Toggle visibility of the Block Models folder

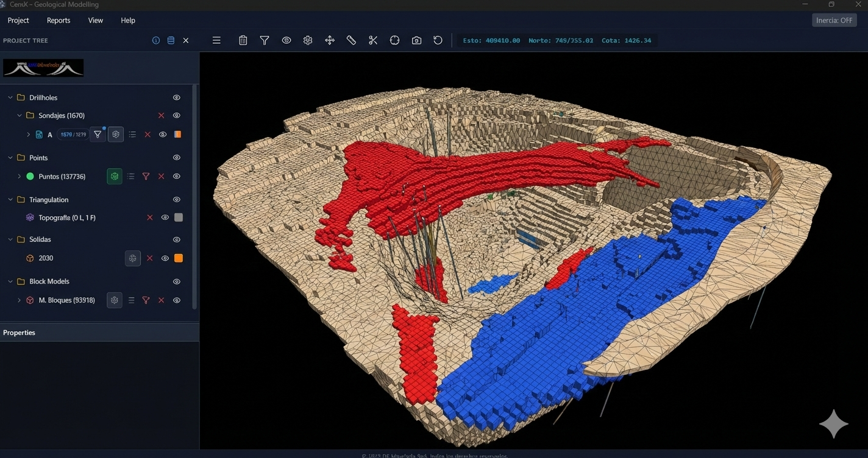(x=176, y=281)
